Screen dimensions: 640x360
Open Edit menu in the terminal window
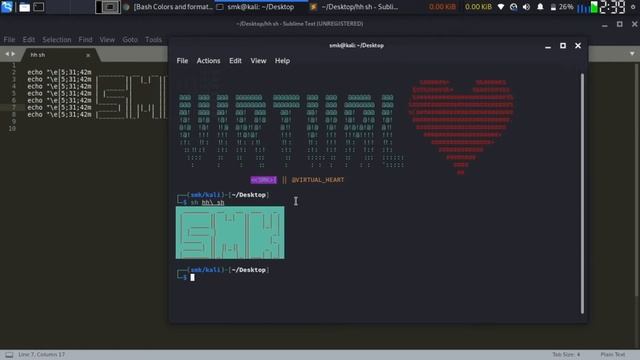click(x=235, y=61)
